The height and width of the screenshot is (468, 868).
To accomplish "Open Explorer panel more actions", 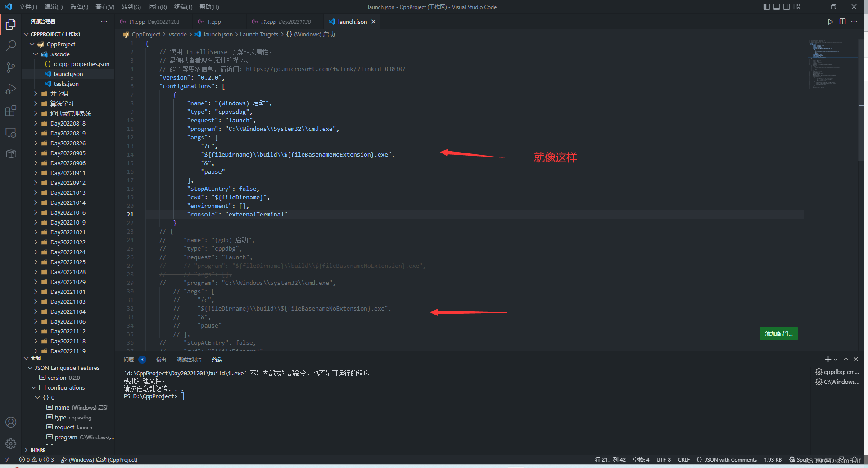I will [104, 22].
